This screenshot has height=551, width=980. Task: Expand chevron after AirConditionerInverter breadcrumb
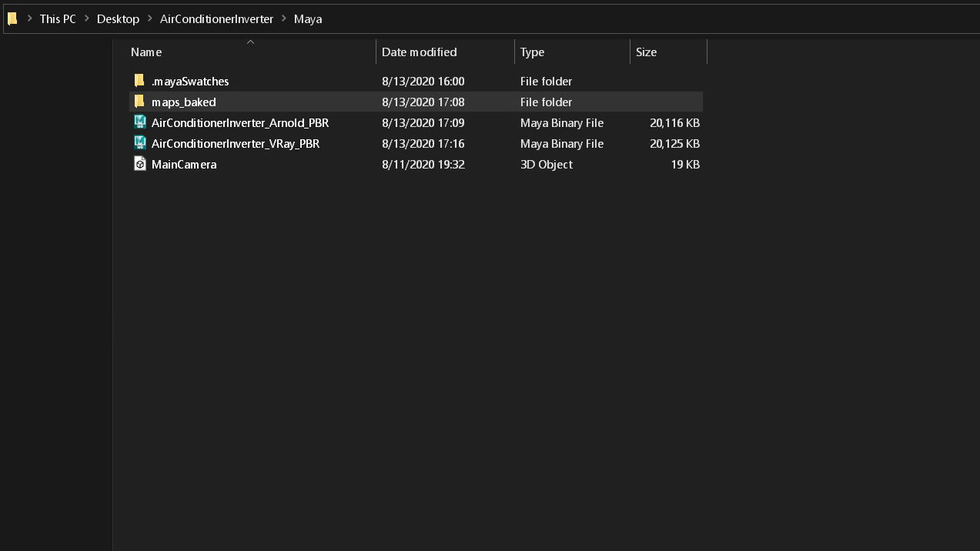[283, 18]
